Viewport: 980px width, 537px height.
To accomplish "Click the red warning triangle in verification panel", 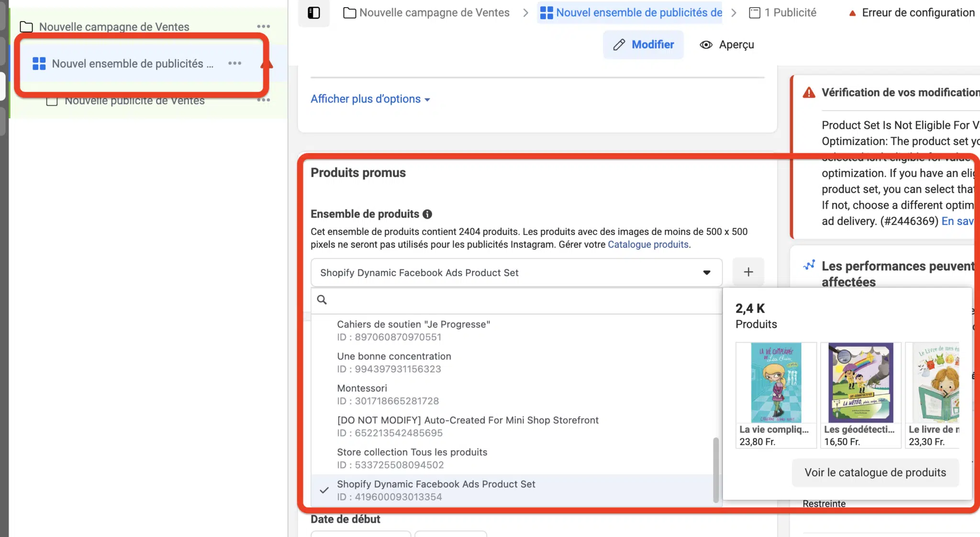I will point(809,92).
